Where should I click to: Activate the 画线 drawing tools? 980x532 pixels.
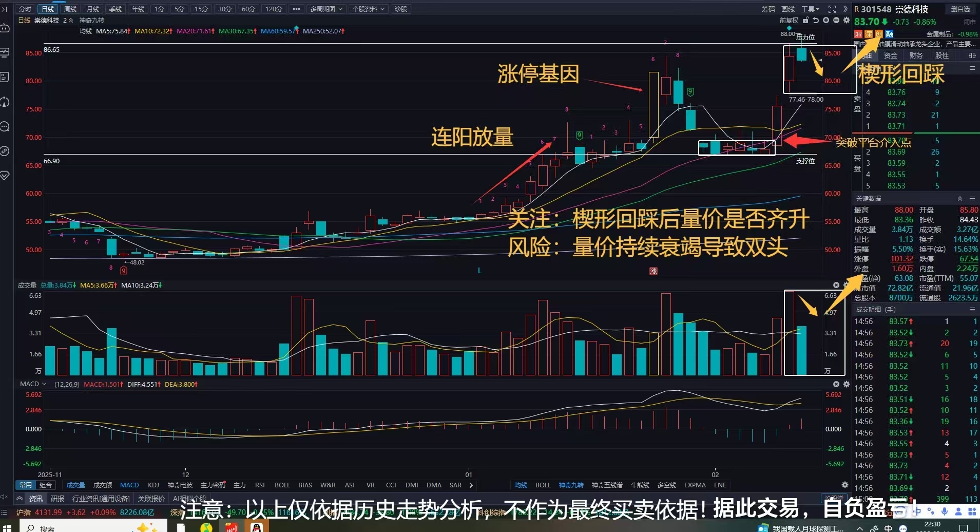coord(788,9)
